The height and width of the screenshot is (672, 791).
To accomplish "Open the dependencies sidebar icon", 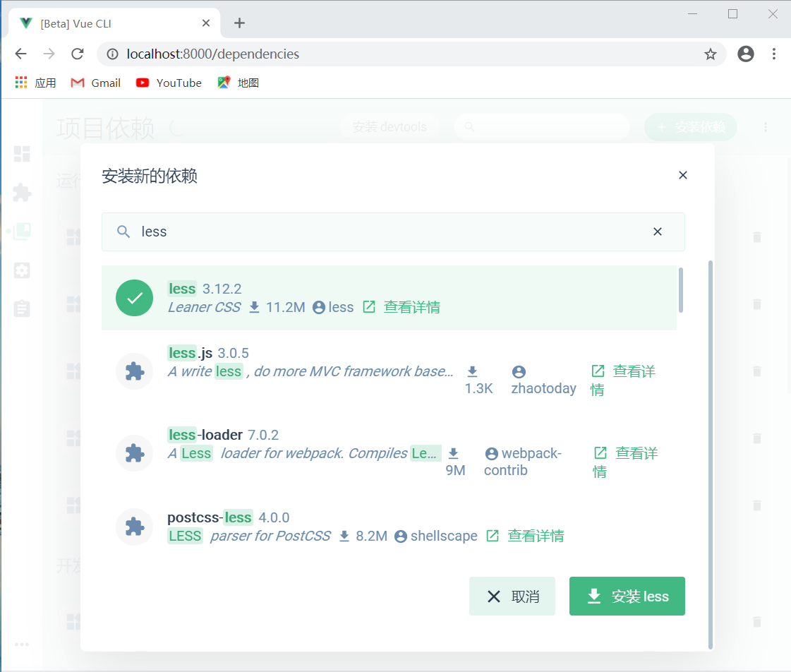I will pos(22,232).
